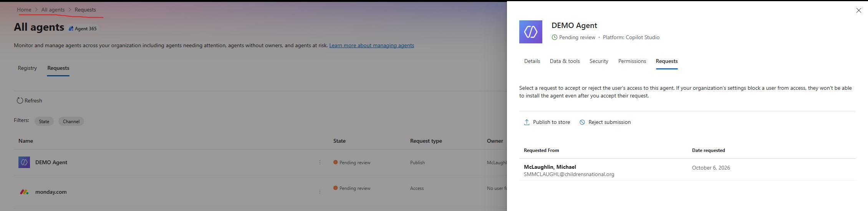Click the Refresh circular arrow icon
Image resolution: width=868 pixels, height=211 pixels.
pos(20,101)
